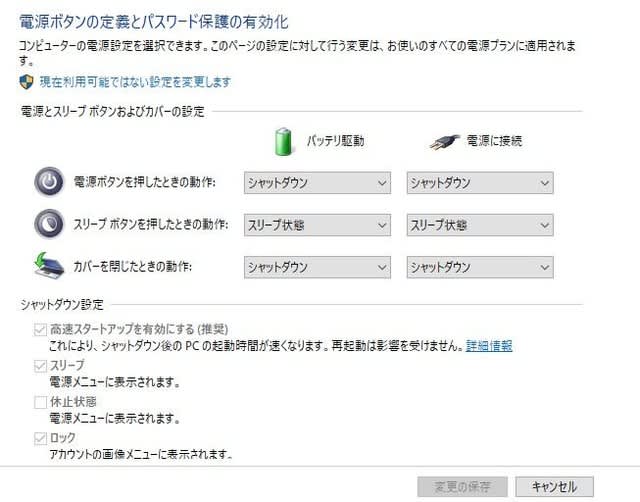Click the shield icon beside the settings link
640x502 pixels.
[26, 81]
